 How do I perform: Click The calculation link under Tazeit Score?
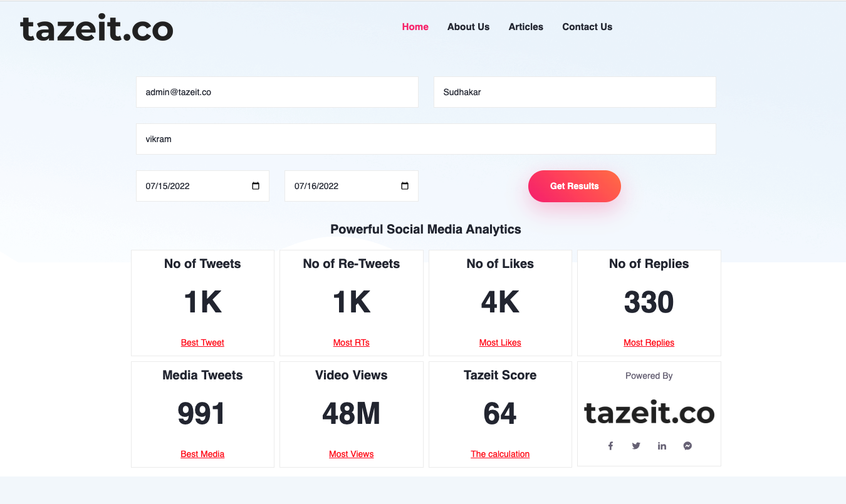click(500, 454)
